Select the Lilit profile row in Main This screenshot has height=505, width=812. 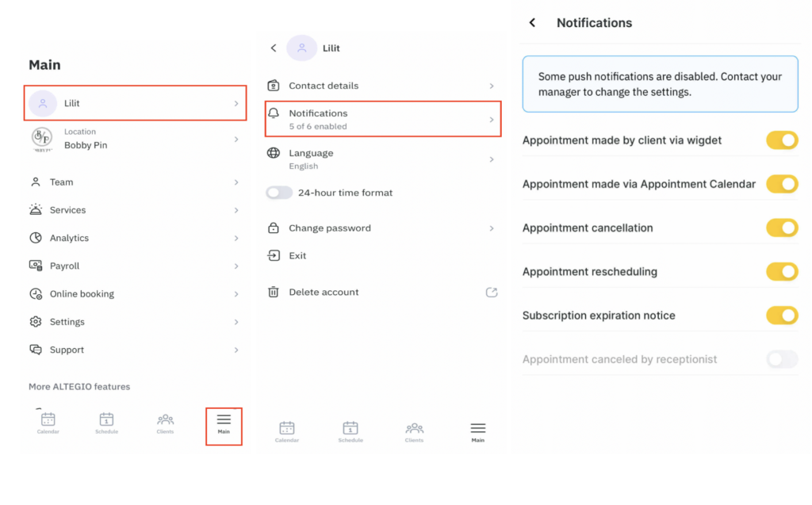point(135,103)
